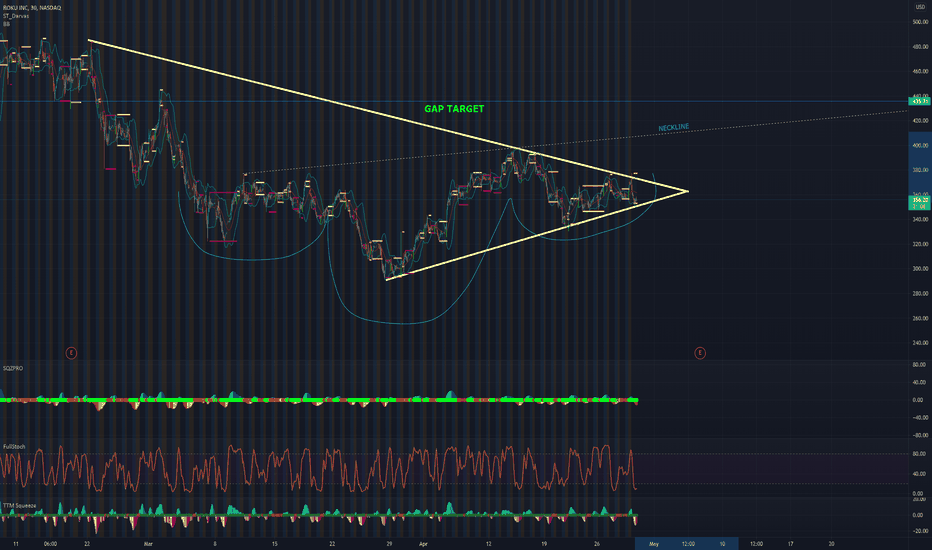Click the 240.00 price axis label

click(921, 343)
